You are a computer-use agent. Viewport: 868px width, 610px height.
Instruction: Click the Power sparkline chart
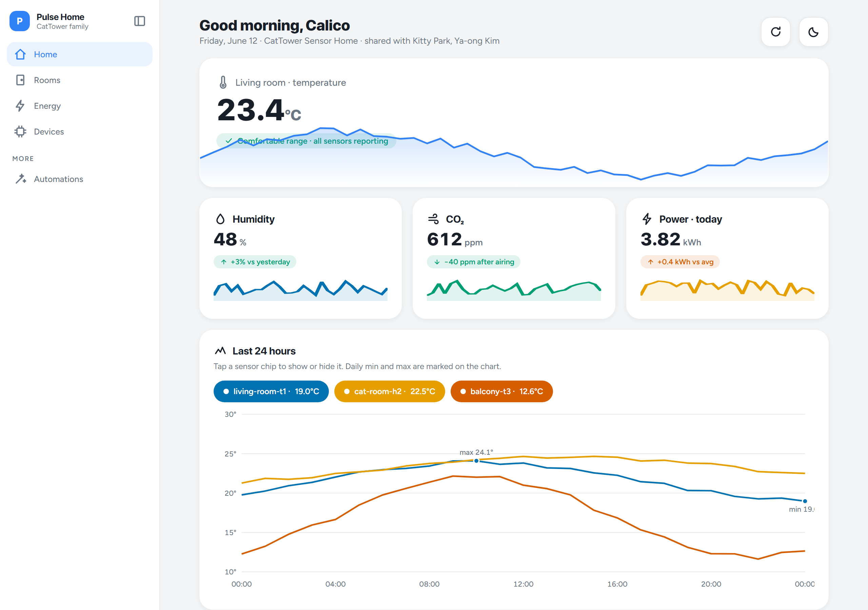coord(727,290)
